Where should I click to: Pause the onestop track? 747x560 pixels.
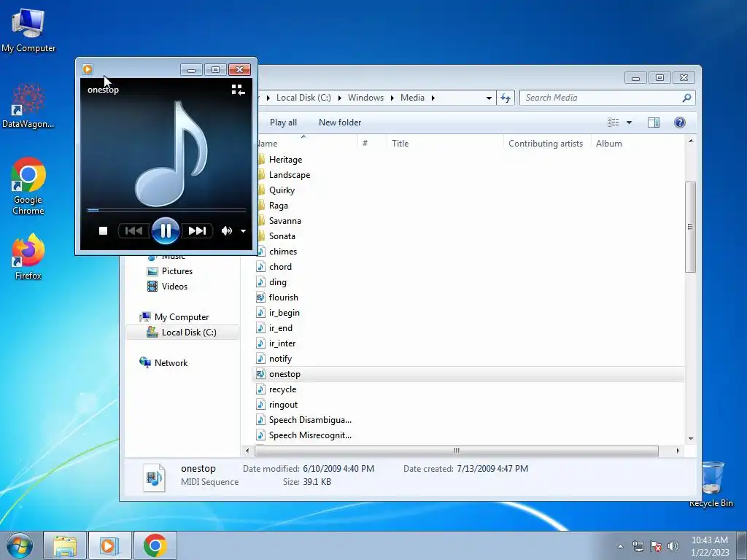point(166,231)
